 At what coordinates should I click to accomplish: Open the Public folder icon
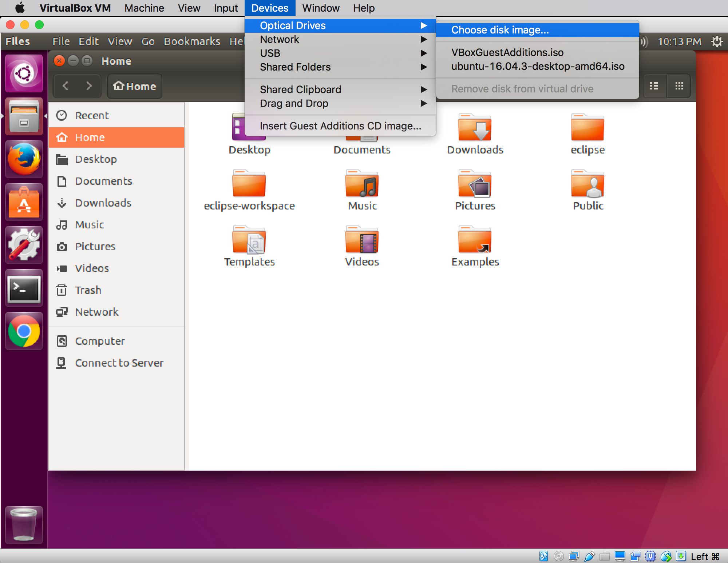587,184
